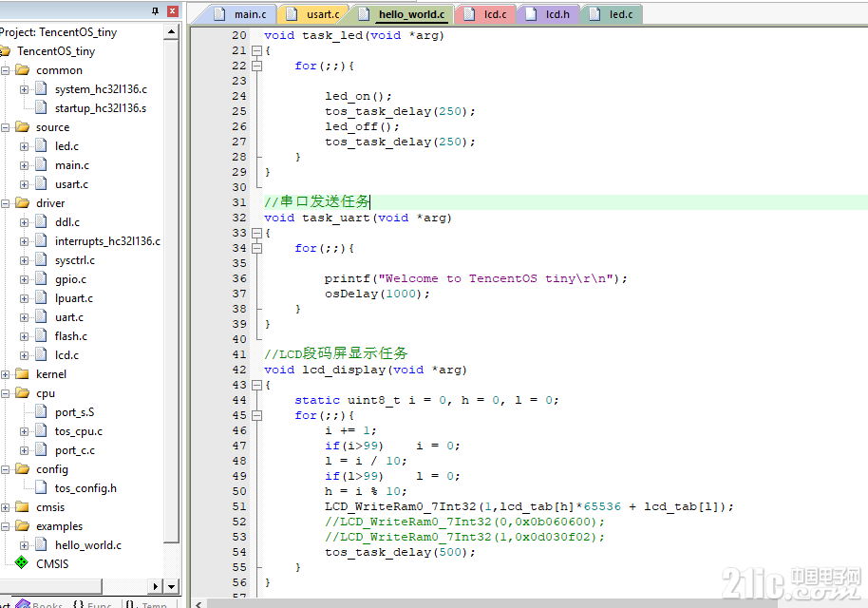
Task: Click the driver folder icon
Action: (x=22, y=202)
